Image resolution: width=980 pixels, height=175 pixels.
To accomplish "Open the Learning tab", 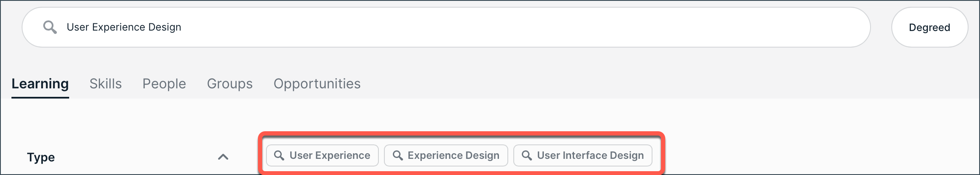I will coord(40,84).
